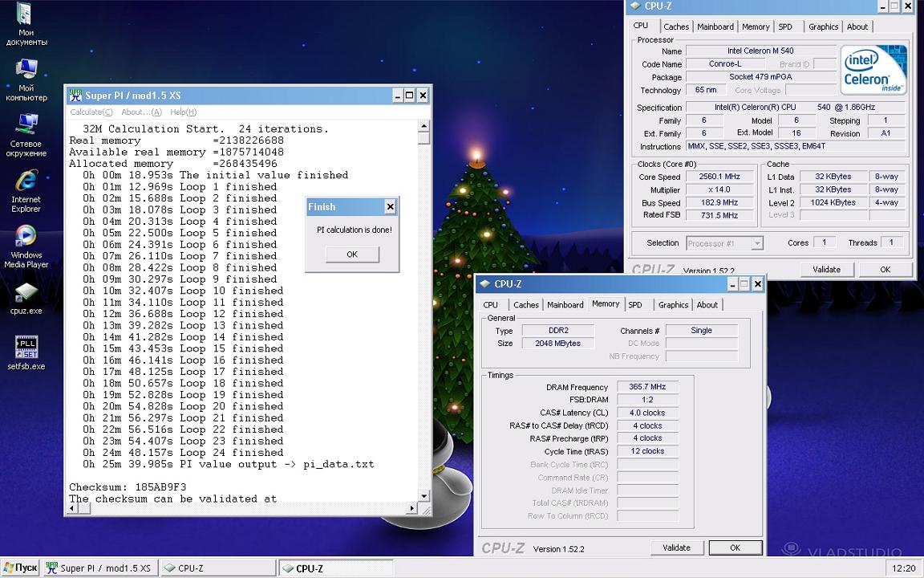Click the Channels # Single value
This screenshot has height=578, width=924.
pos(701,330)
